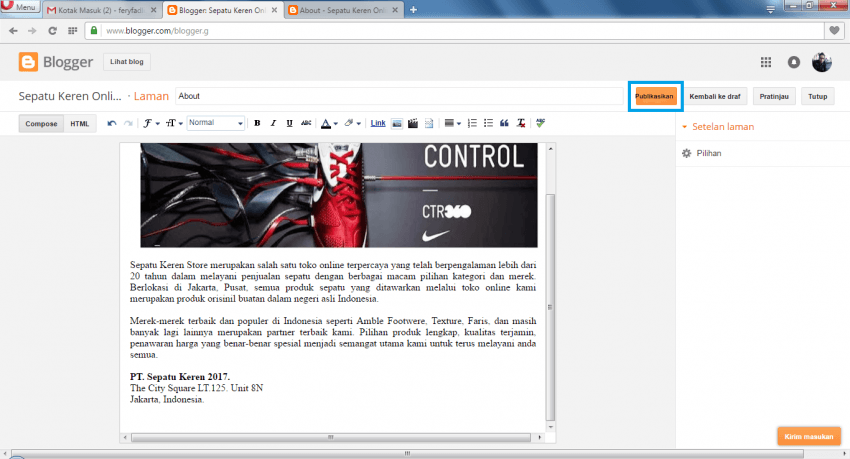Screen dimensions: 850x459
Task: Apply numbered list formatting
Action: (x=472, y=123)
